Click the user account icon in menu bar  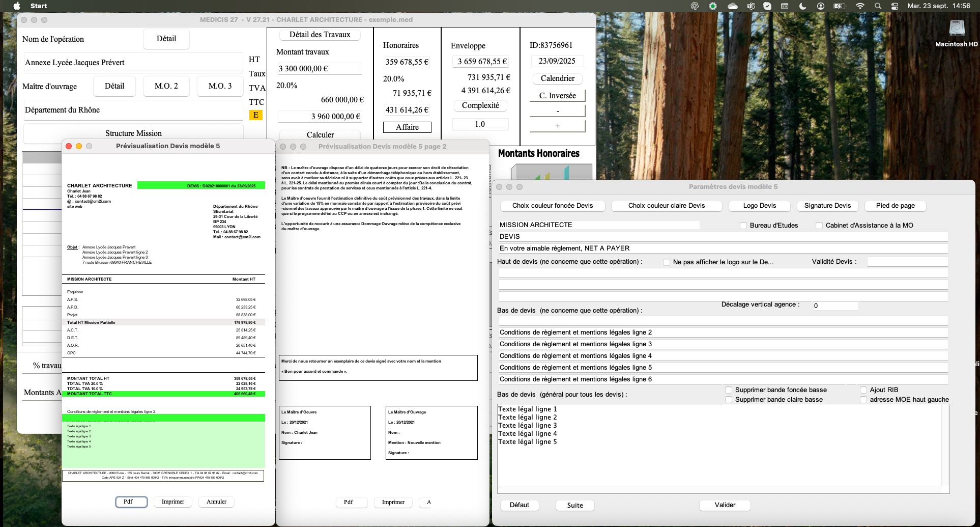click(x=821, y=6)
